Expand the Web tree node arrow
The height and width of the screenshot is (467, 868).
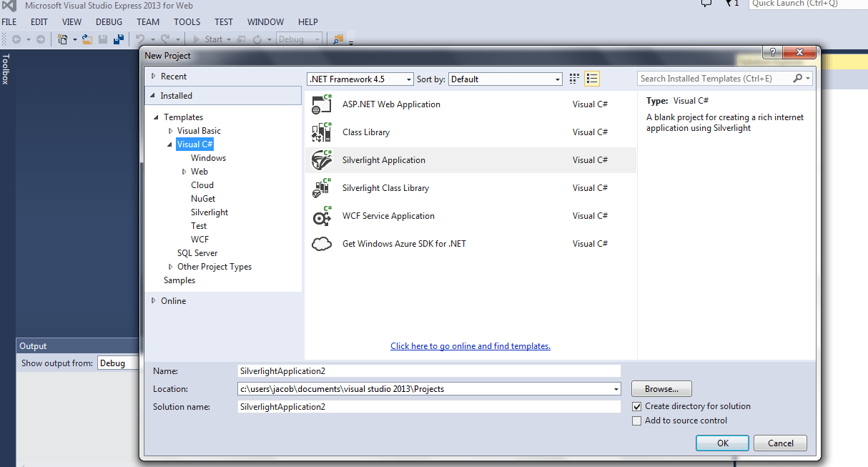click(184, 172)
